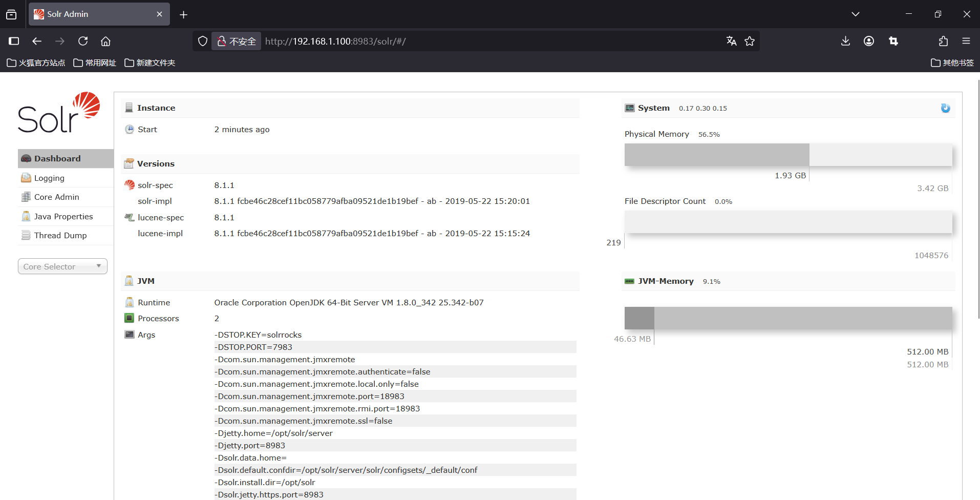Viewport: 980px width, 500px height.
Task: Click the -Dsolr.install.dir=/opt/solr argument
Action: 265,482
